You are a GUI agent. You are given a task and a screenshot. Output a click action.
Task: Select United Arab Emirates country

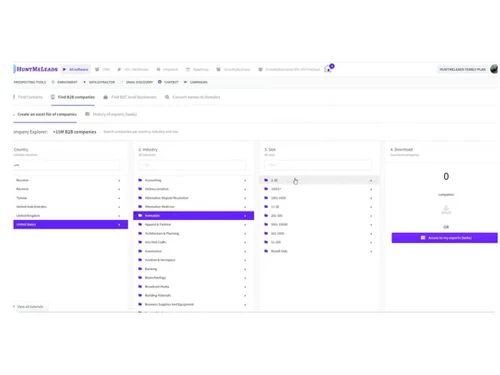click(70, 207)
